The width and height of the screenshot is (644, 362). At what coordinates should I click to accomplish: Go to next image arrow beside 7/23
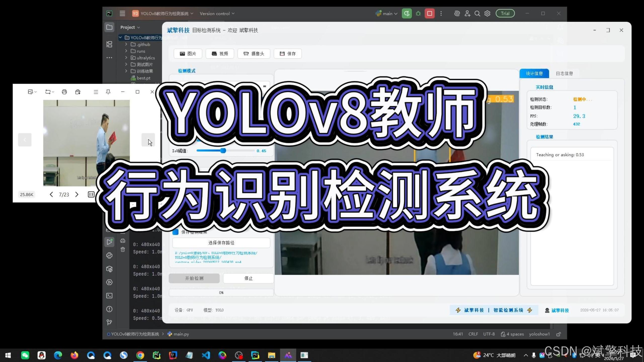point(77,194)
